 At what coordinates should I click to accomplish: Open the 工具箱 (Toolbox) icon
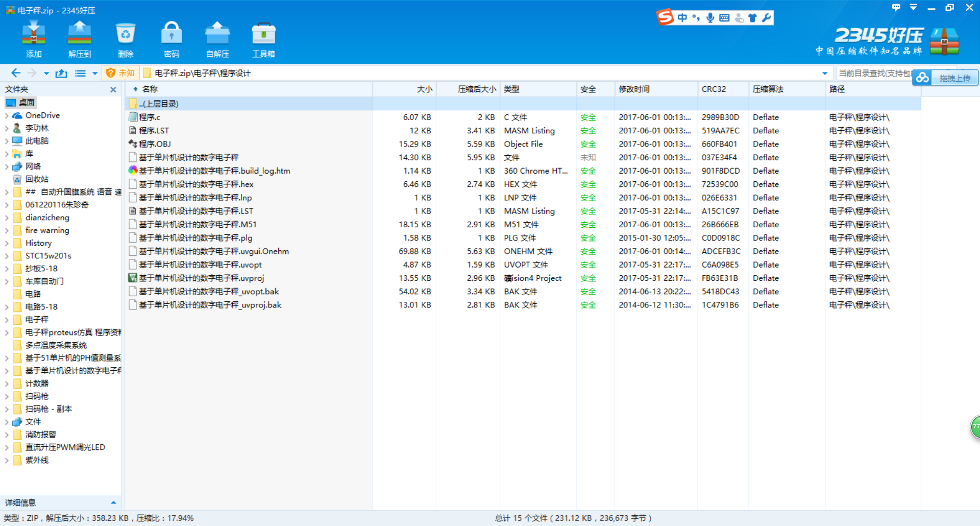click(263, 39)
